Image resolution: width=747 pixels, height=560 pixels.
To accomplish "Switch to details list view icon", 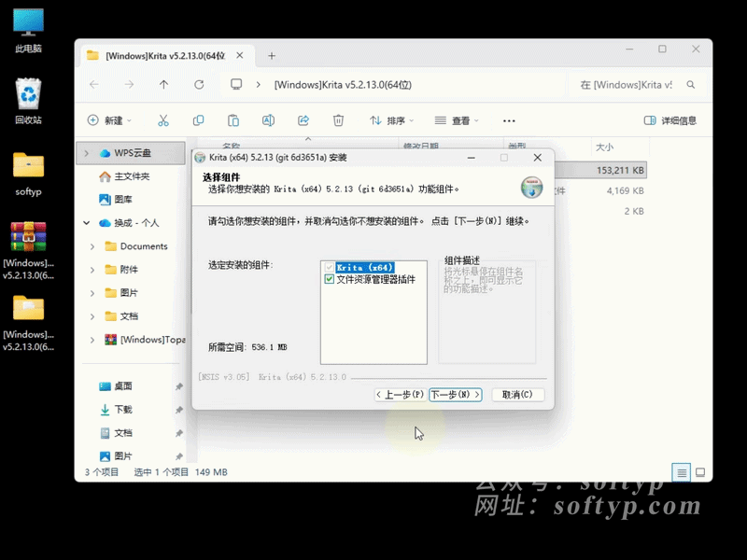I will pyautogui.click(x=682, y=472).
